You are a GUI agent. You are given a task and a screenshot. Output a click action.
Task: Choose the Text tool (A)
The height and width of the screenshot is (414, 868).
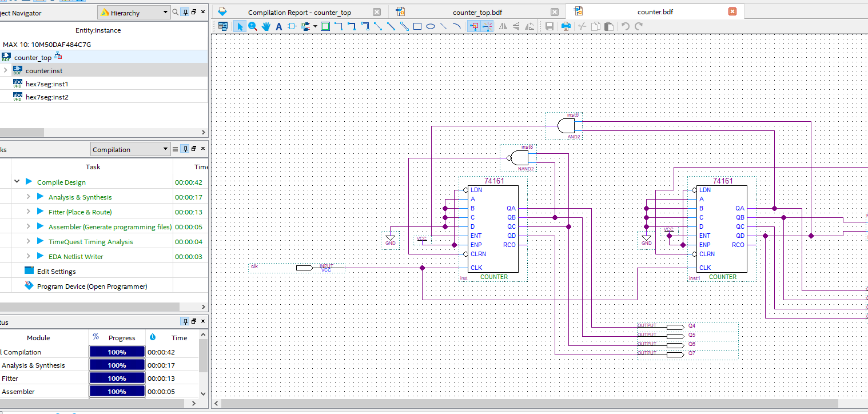click(278, 26)
